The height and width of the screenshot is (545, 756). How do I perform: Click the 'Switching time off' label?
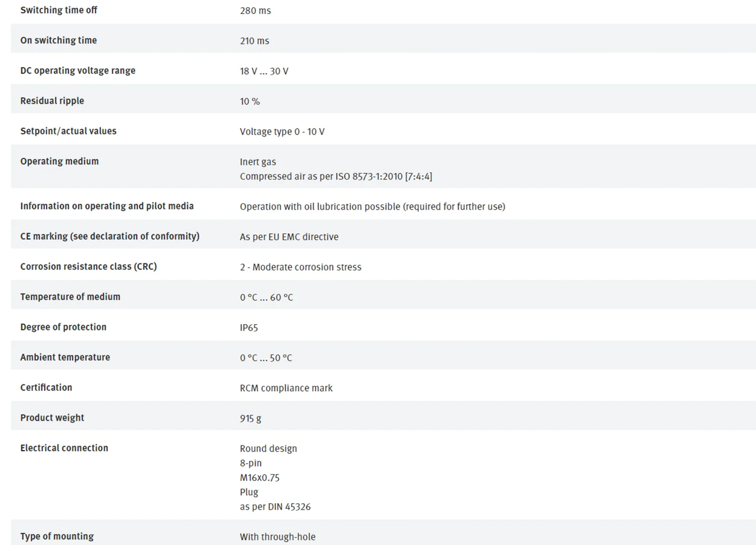pyautogui.click(x=58, y=10)
